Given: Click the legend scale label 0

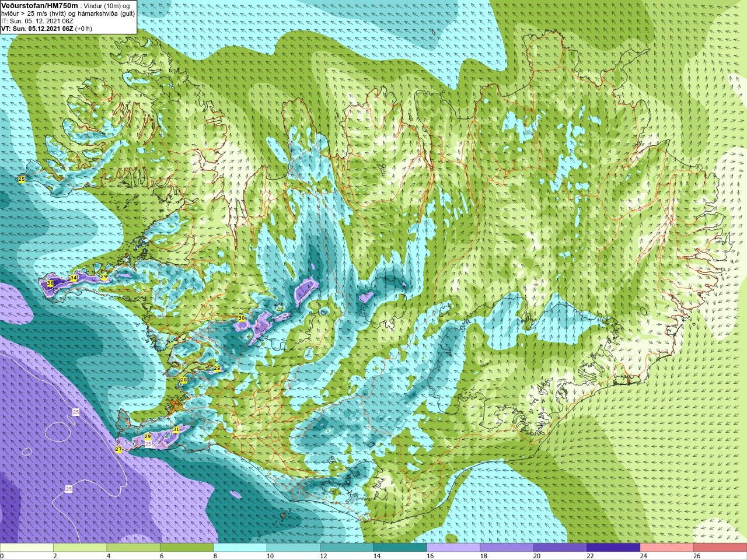Looking at the screenshot, I should (2, 556).
